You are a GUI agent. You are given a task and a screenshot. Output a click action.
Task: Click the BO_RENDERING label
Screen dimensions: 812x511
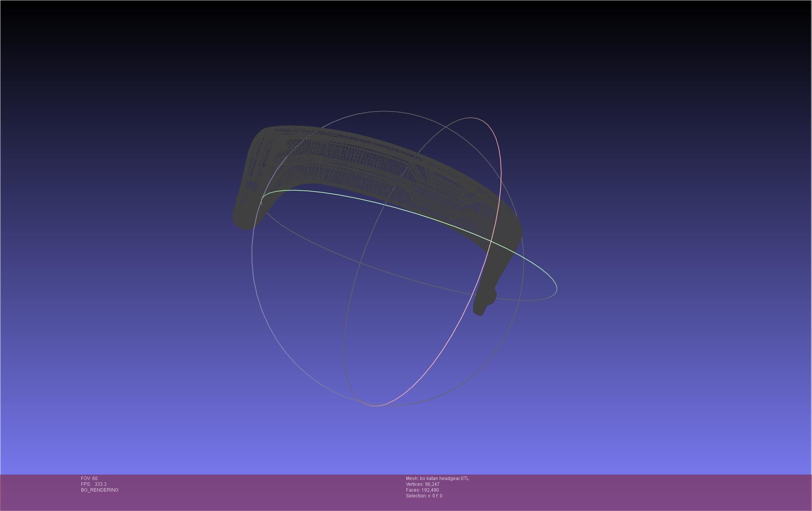pos(100,490)
